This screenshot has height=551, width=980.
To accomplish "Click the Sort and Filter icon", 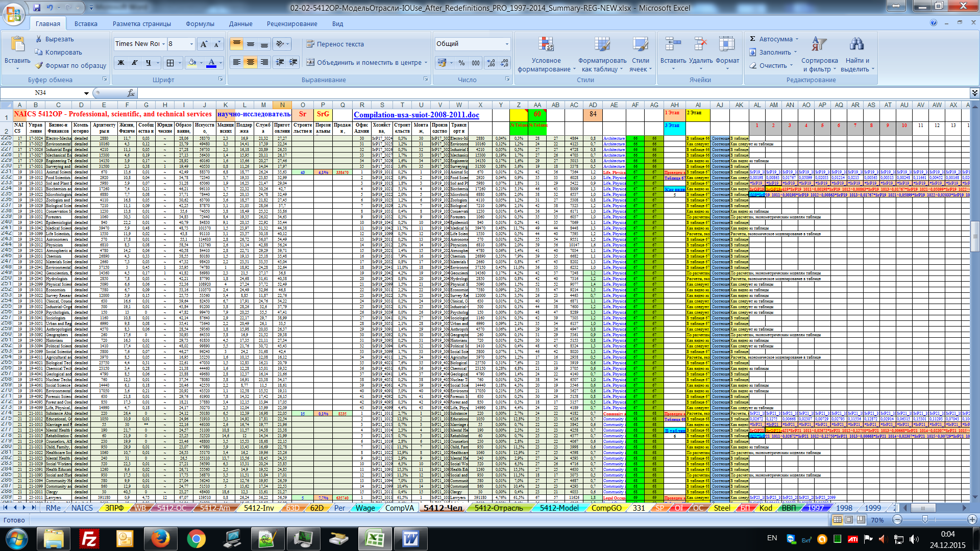I will coord(819,45).
